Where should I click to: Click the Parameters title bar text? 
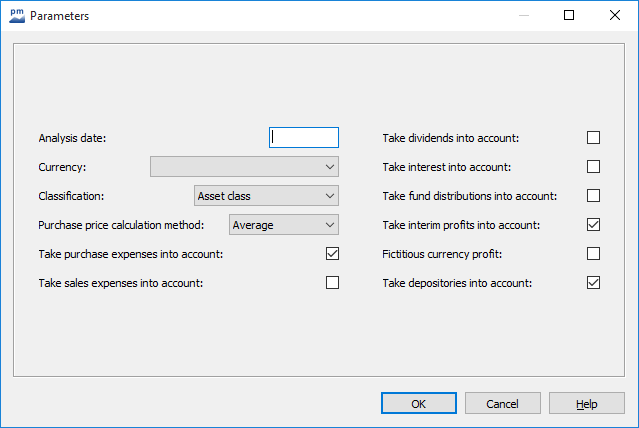[x=60, y=16]
